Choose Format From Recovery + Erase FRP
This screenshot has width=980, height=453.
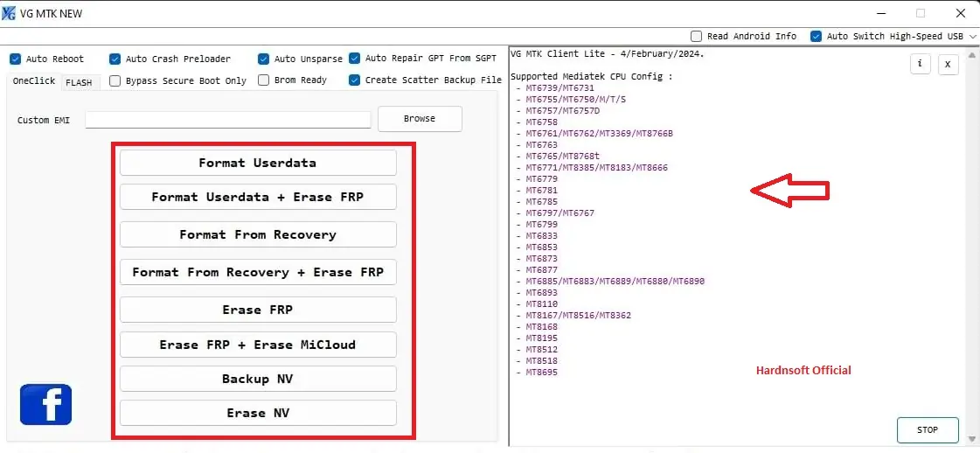coord(258,273)
